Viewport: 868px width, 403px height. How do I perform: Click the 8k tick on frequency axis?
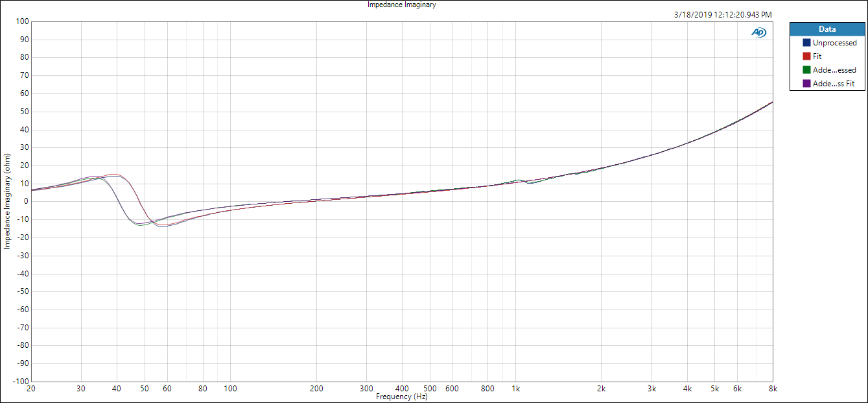click(x=772, y=389)
